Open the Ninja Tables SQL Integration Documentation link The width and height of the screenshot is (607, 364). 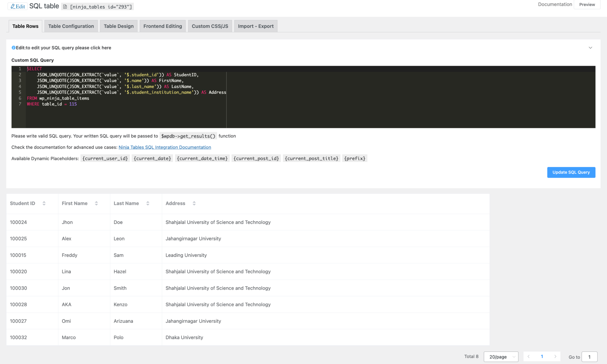(165, 147)
